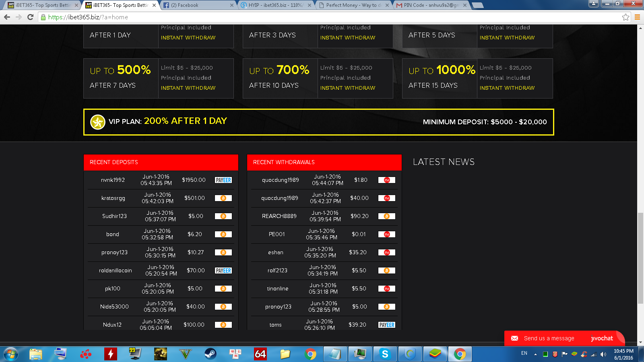Click the deposit amount $1950.00
Image resolution: width=644 pixels, height=362 pixels.
pyautogui.click(x=194, y=180)
